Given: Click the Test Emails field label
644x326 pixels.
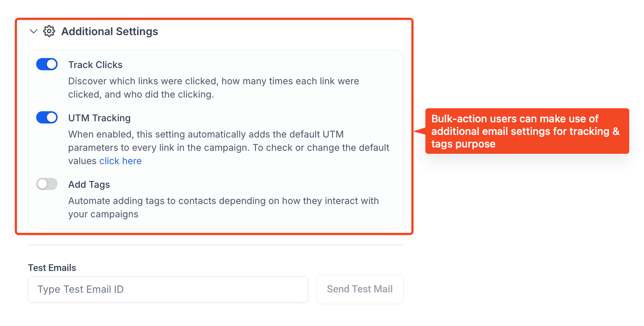Looking at the screenshot, I should 52,268.
